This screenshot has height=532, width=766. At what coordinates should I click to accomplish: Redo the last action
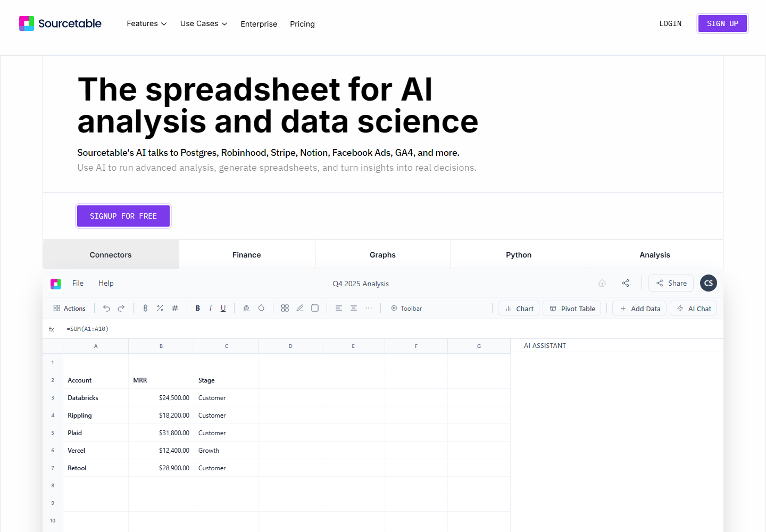[x=121, y=309]
